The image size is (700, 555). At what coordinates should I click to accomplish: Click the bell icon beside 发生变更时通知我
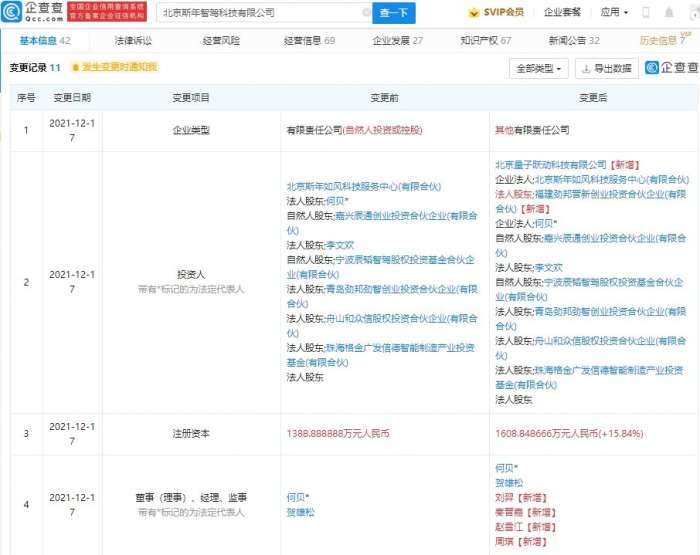click(74, 67)
